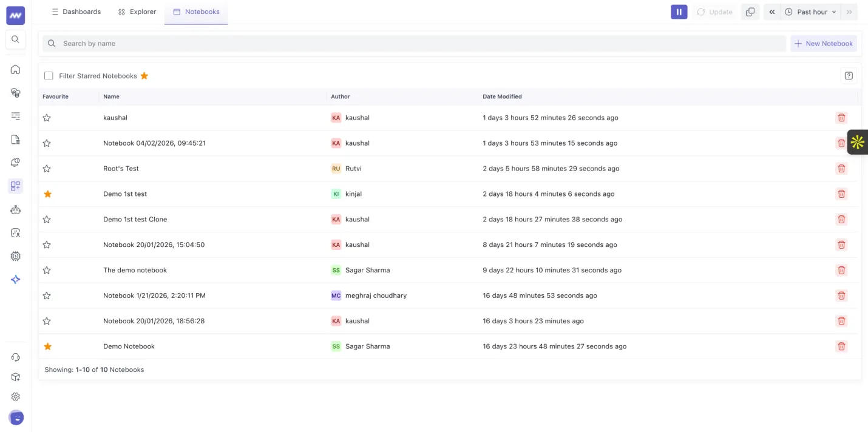Switch to the Explorer tab

[x=137, y=12]
